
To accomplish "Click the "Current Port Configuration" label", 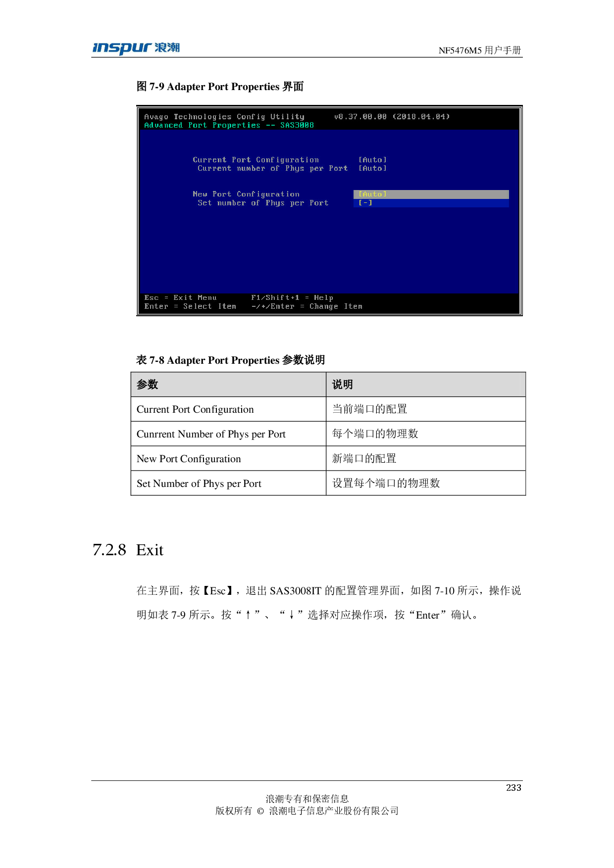I will point(256,160).
